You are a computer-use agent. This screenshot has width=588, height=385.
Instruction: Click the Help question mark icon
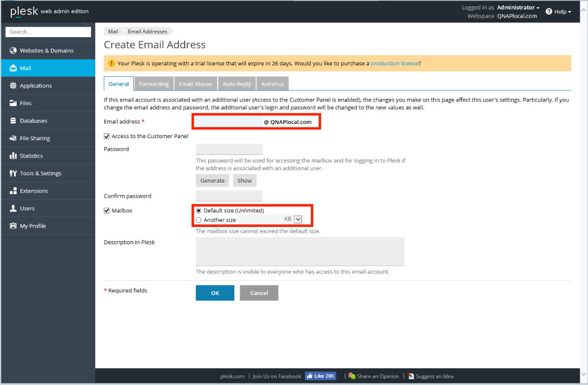(x=549, y=11)
